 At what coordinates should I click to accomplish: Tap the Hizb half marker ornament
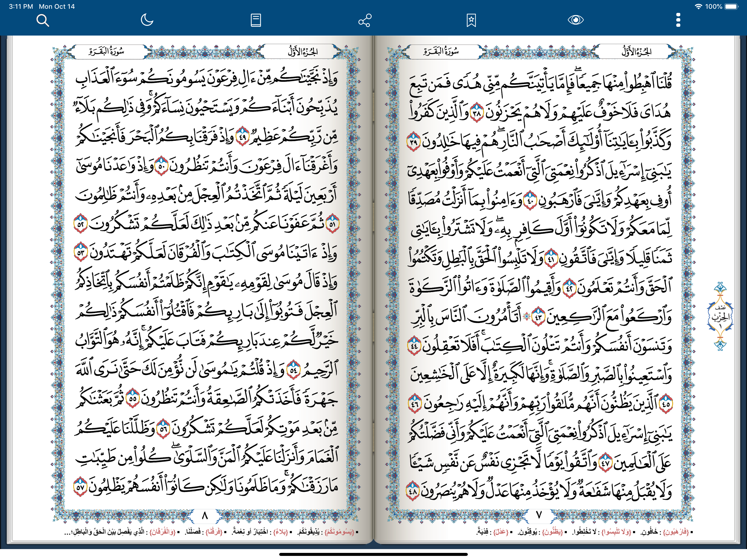[x=720, y=316]
